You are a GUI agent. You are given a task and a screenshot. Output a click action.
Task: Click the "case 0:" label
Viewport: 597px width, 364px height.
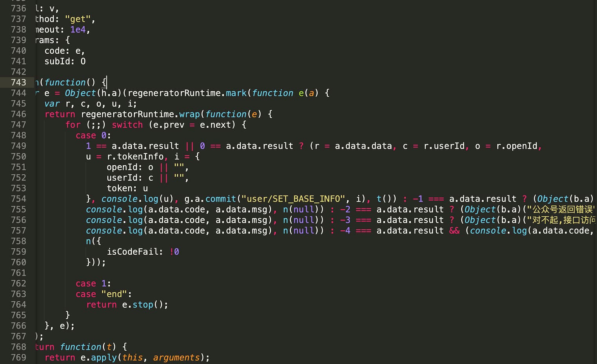[x=93, y=135]
